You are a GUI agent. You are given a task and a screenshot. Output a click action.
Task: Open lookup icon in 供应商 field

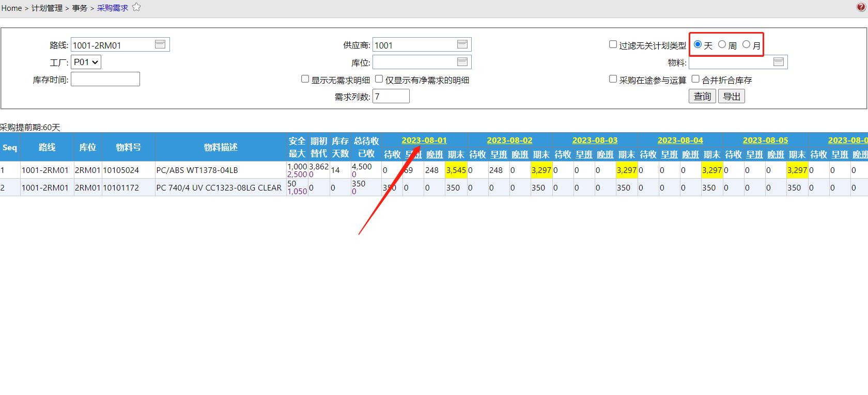(462, 44)
